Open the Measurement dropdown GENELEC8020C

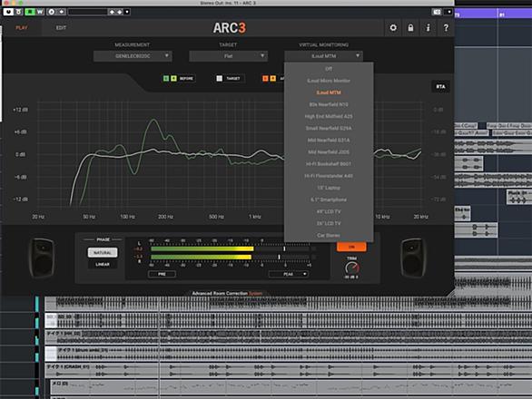point(133,56)
